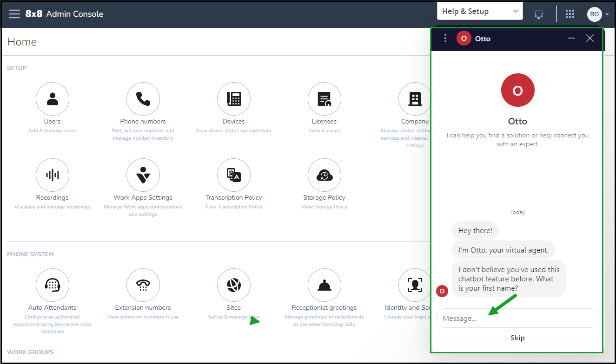Open the Users label link
616x364 pixels.
tap(53, 121)
